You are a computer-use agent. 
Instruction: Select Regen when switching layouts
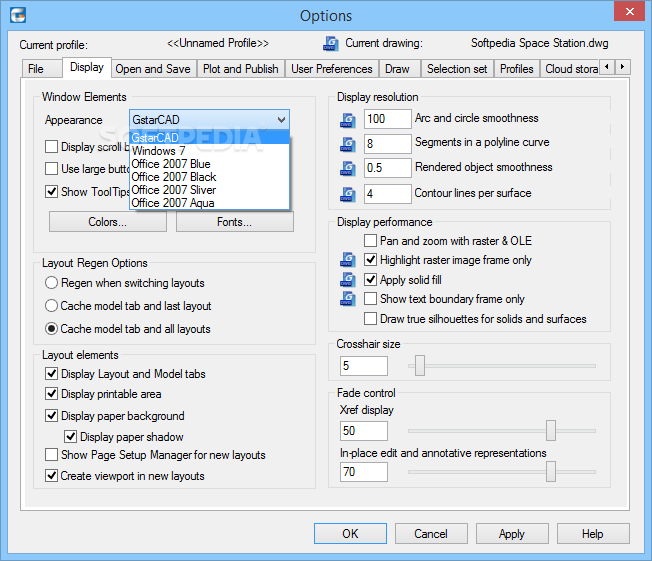(51, 283)
